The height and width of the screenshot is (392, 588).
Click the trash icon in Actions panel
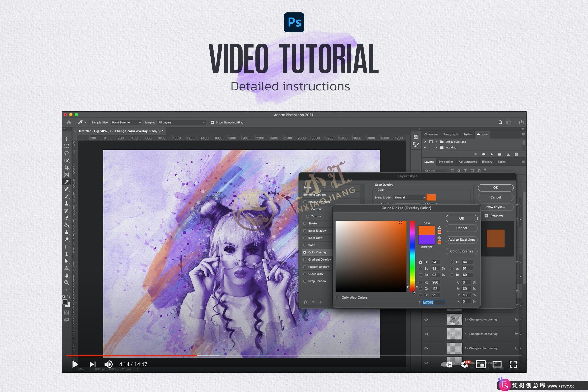[516, 154]
